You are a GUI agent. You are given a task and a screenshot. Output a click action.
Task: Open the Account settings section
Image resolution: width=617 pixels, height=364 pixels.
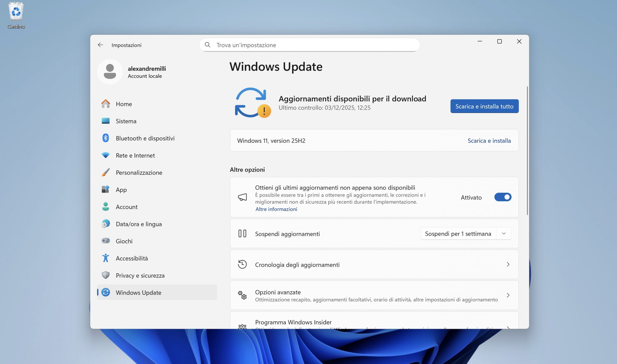click(x=127, y=207)
